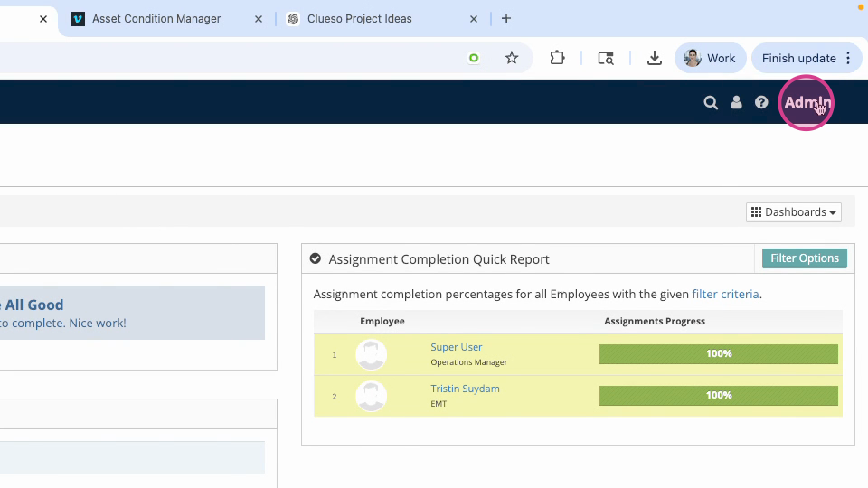Expand the Dashboards dropdown
Screen dimensions: 868x488
[x=793, y=211]
